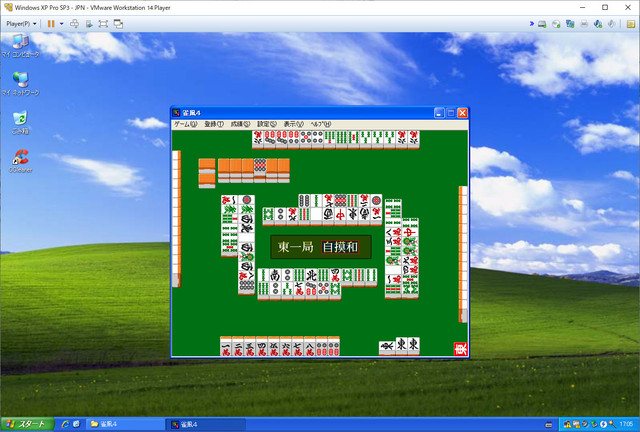Click the 自摸和 win declaration label
This screenshot has width=640, height=432.
click(x=340, y=247)
